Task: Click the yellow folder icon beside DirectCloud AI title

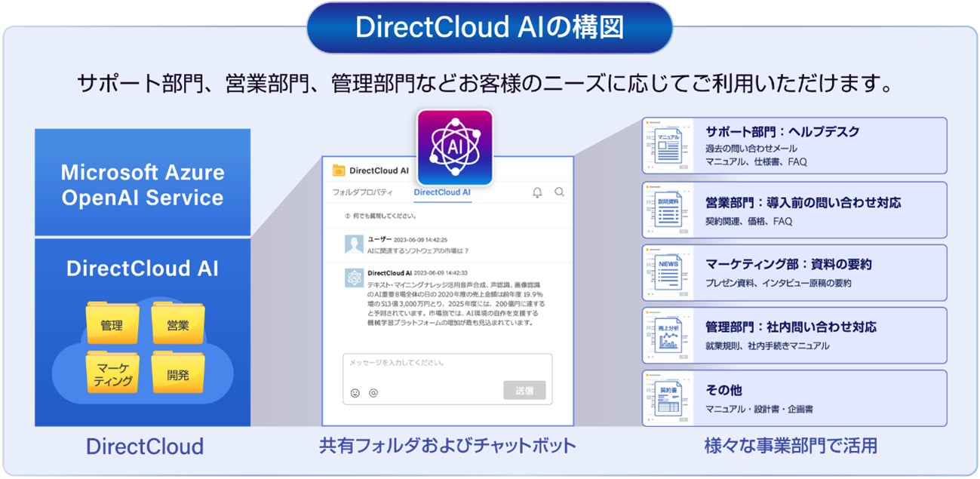Action: tap(339, 170)
